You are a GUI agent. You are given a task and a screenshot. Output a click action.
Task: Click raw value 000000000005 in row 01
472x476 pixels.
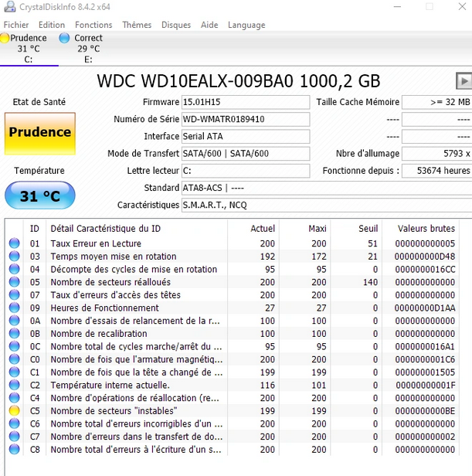(425, 243)
